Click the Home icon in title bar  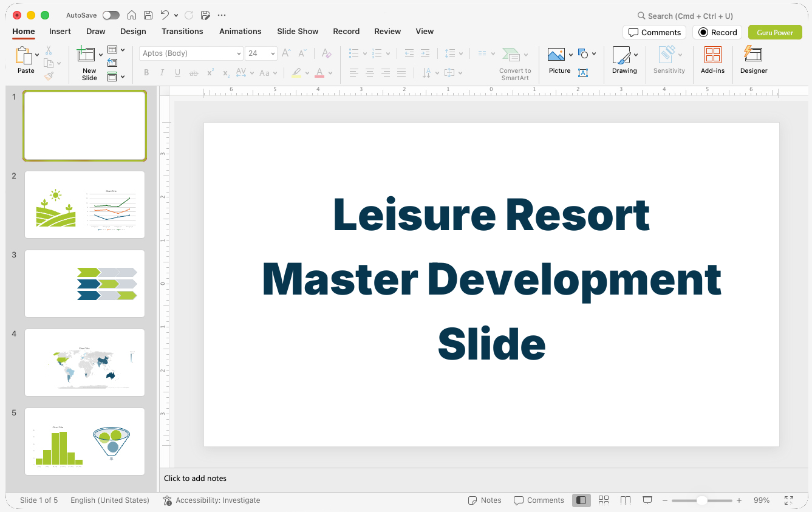(132, 15)
